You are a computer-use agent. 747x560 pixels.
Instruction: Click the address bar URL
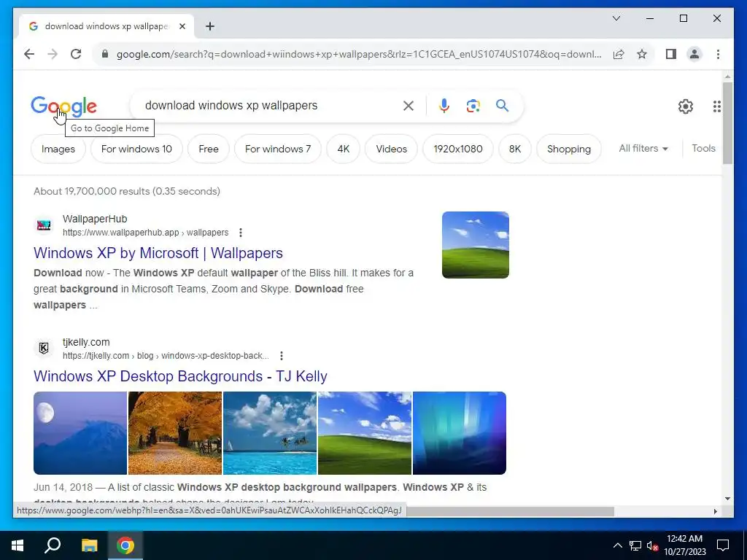(359, 54)
